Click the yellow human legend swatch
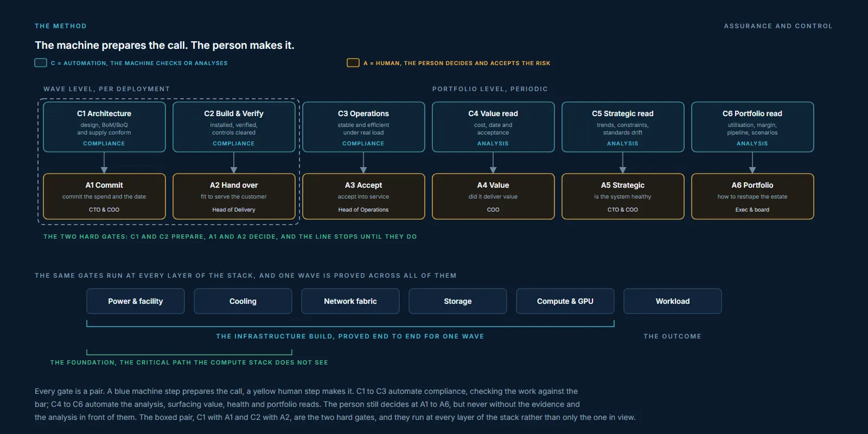This screenshot has height=434, width=868. click(353, 63)
